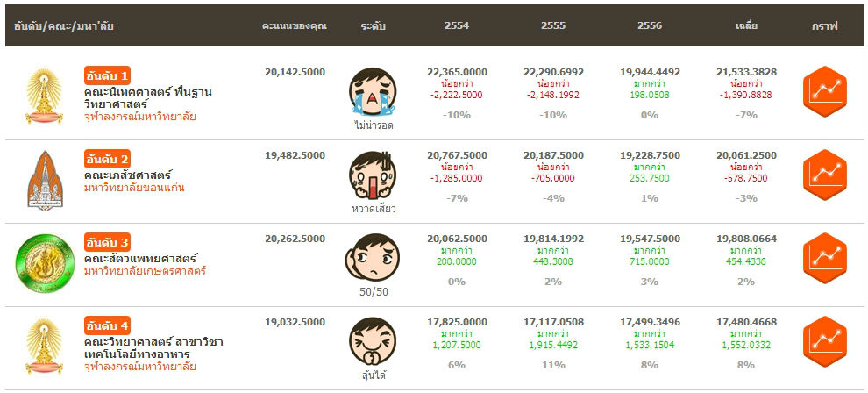Click the คณะสัตวแพทยศาสตร์ faculty name
868x393 pixels.
140,258
